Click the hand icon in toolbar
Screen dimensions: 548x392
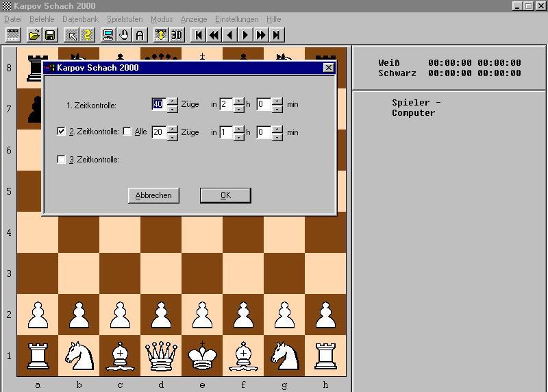124,34
